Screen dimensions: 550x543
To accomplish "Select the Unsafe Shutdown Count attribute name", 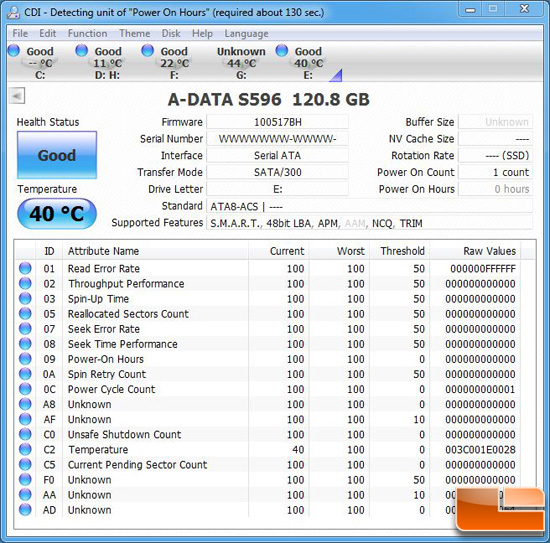I will pos(124,435).
